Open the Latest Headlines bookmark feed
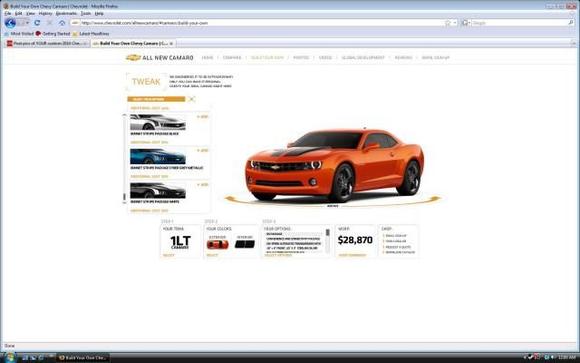Viewport: 580px width, 363px height. [x=91, y=34]
